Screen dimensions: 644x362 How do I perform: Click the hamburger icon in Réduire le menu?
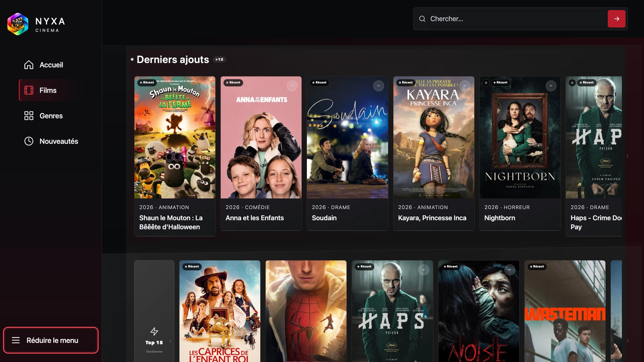coord(16,340)
